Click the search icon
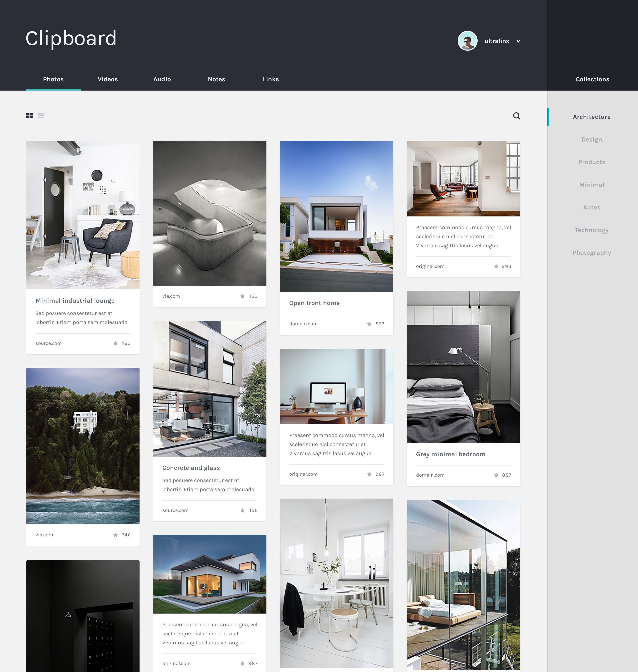This screenshot has height=672, width=638. [516, 116]
